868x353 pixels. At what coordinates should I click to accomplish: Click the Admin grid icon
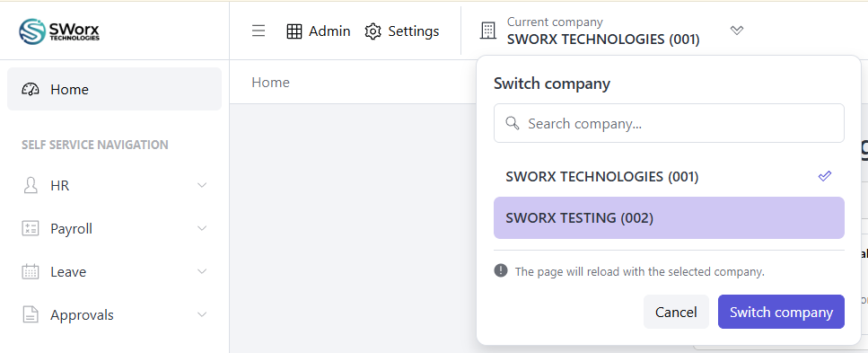coord(294,31)
